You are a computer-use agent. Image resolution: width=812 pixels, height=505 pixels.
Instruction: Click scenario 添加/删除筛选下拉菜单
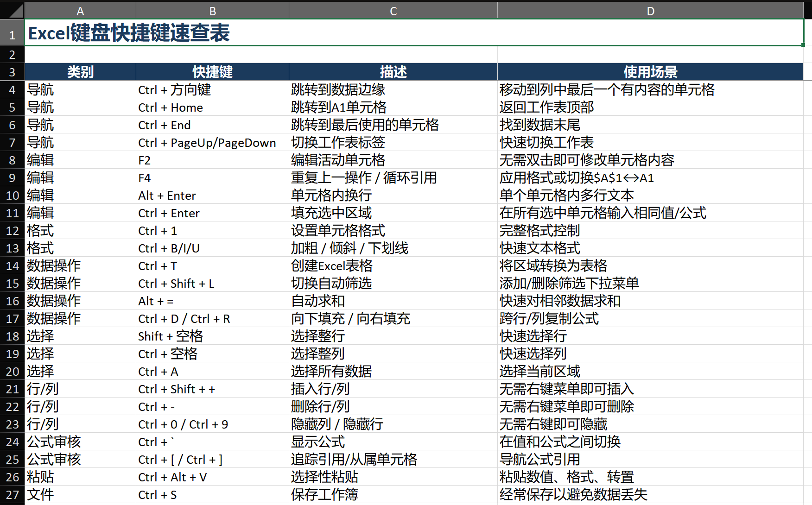(650, 283)
